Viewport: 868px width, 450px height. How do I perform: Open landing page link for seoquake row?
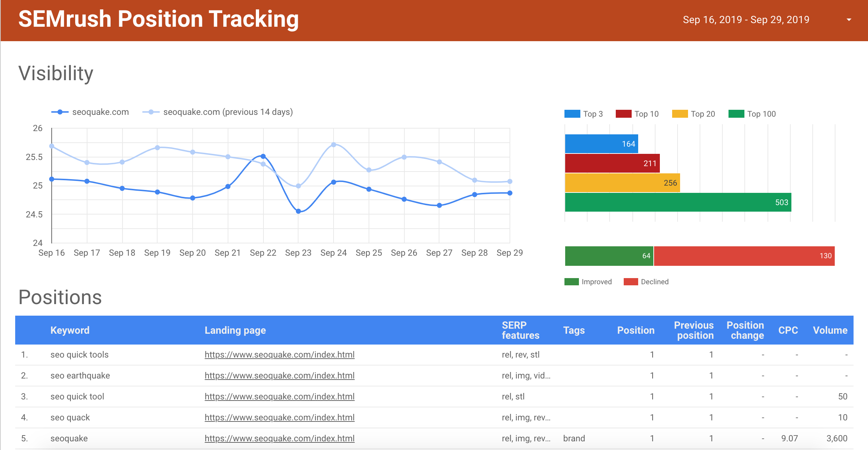point(279,438)
